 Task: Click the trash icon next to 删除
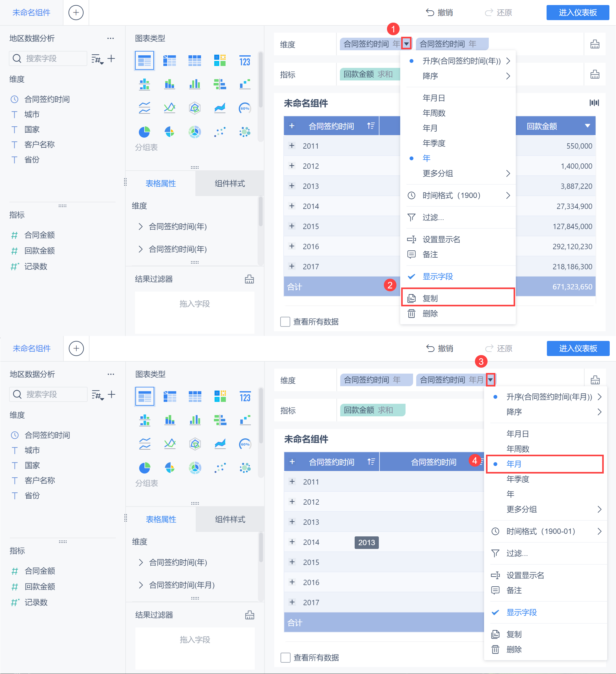point(412,314)
